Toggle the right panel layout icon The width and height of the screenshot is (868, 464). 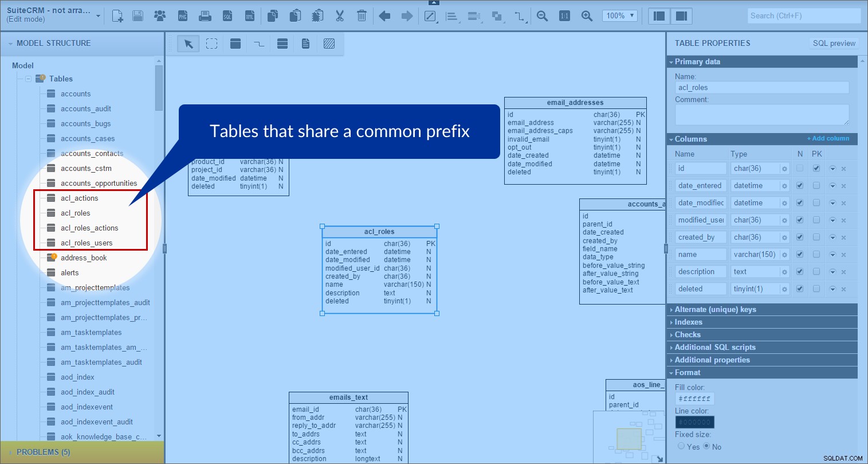(x=681, y=16)
